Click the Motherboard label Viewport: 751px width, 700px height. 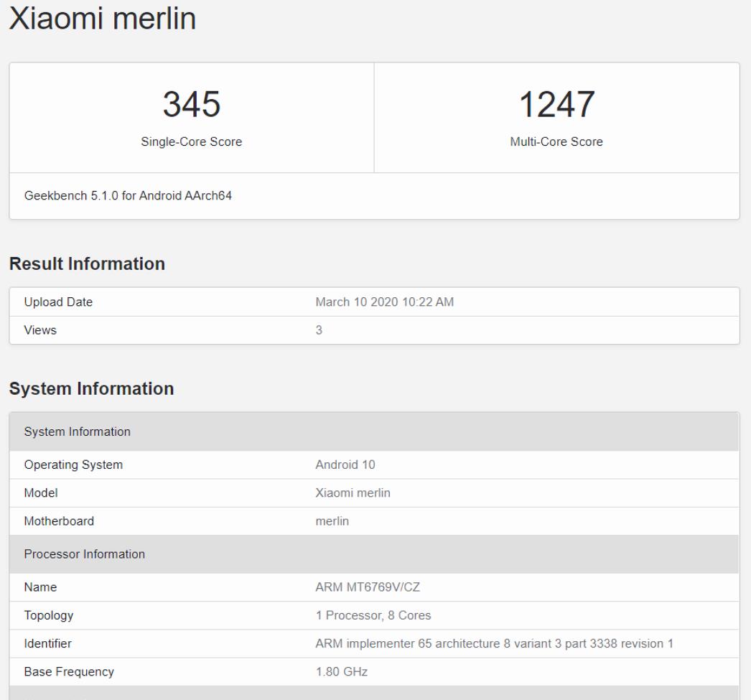point(59,521)
